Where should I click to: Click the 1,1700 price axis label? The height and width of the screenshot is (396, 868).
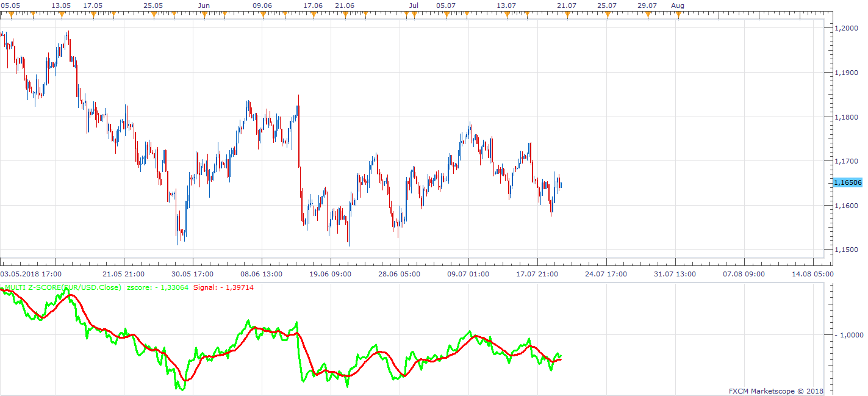[847, 161]
